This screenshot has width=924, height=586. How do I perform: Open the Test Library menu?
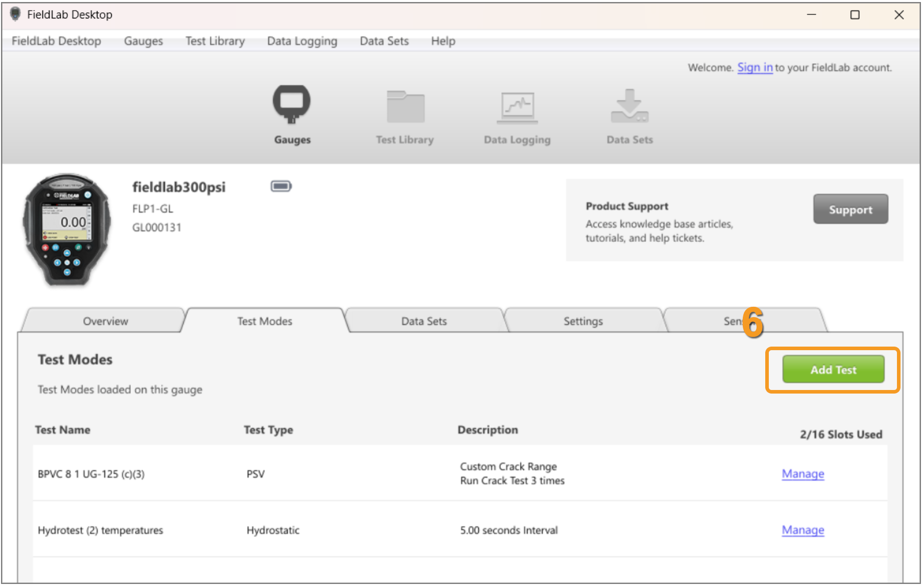[215, 41]
